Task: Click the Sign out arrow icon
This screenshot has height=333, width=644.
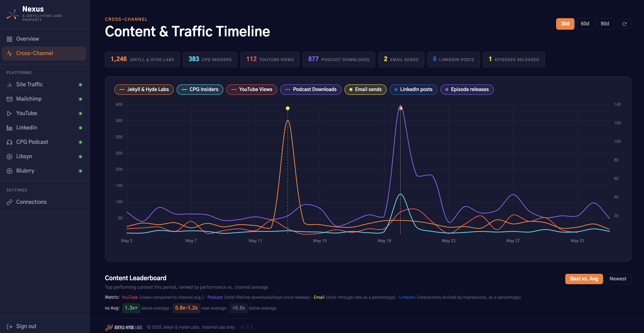Action: point(9,327)
